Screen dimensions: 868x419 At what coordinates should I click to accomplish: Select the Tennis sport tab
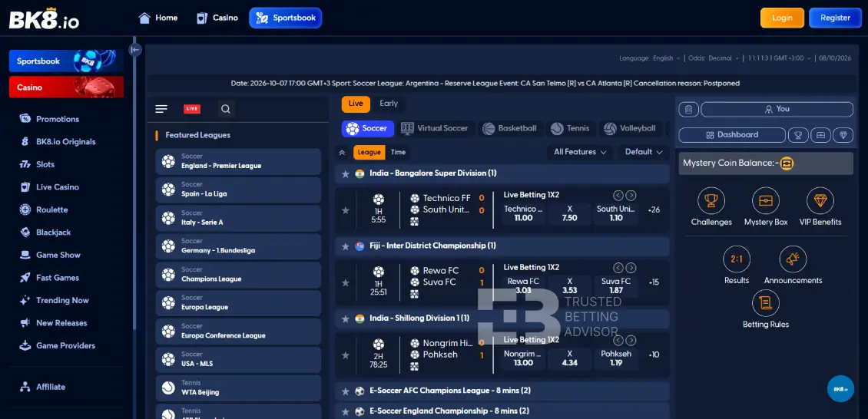click(571, 128)
